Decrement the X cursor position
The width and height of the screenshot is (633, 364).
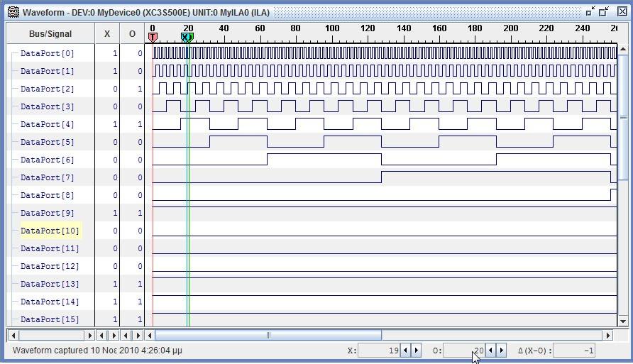click(405, 351)
